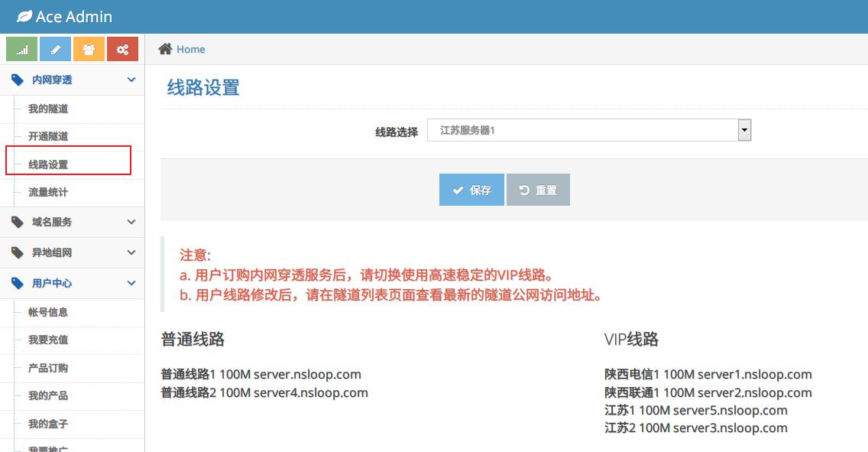Click the Home house icon in breadcrumb

pyautogui.click(x=165, y=49)
